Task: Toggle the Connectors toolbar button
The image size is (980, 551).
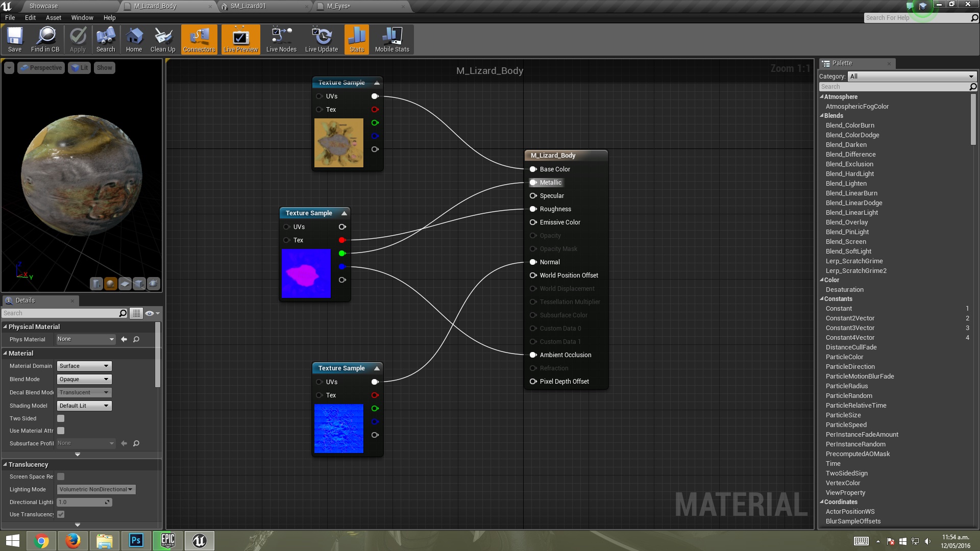Action: point(199,39)
